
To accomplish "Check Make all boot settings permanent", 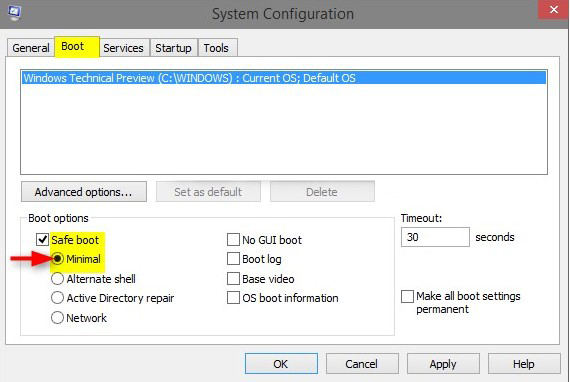I will (408, 296).
